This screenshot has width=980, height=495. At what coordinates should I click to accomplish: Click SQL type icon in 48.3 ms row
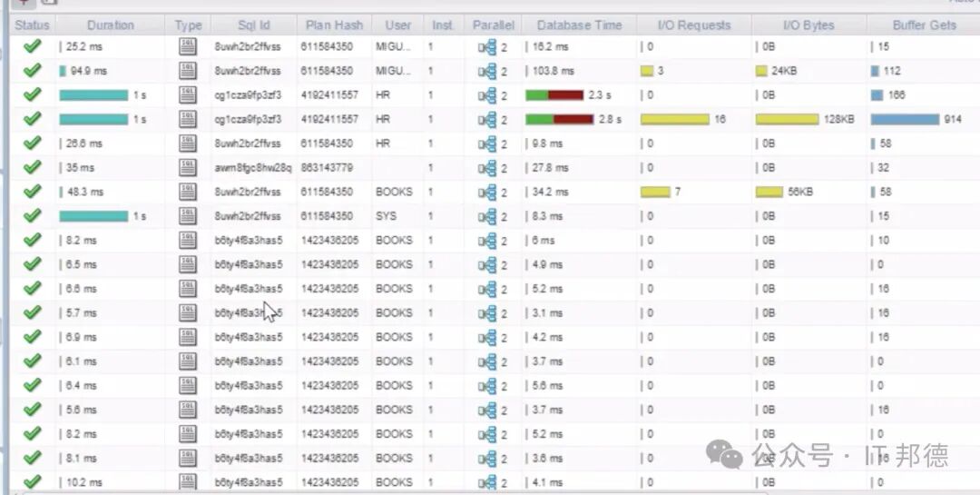pyautogui.click(x=188, y=192)
